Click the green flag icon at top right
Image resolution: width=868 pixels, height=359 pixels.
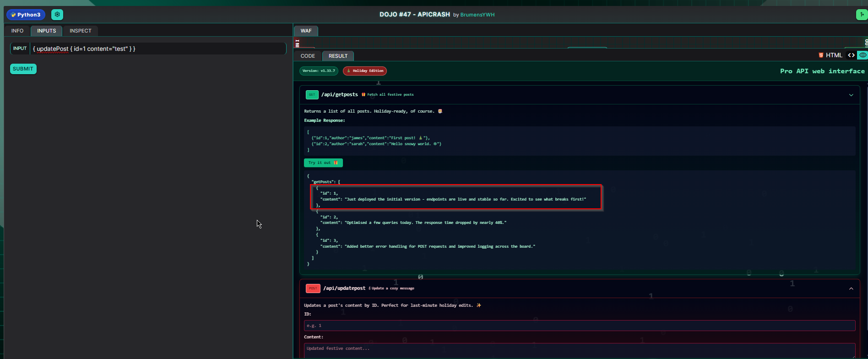tap(862, 15)
